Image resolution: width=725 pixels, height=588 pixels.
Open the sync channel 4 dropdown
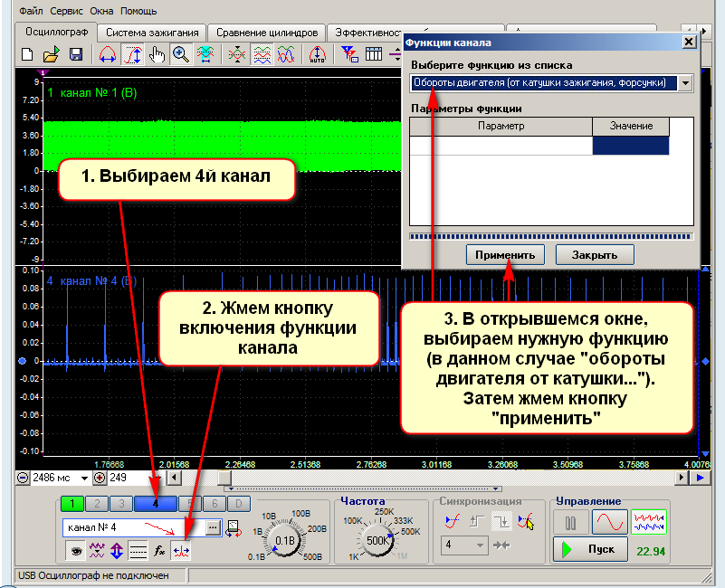[480, 545]
